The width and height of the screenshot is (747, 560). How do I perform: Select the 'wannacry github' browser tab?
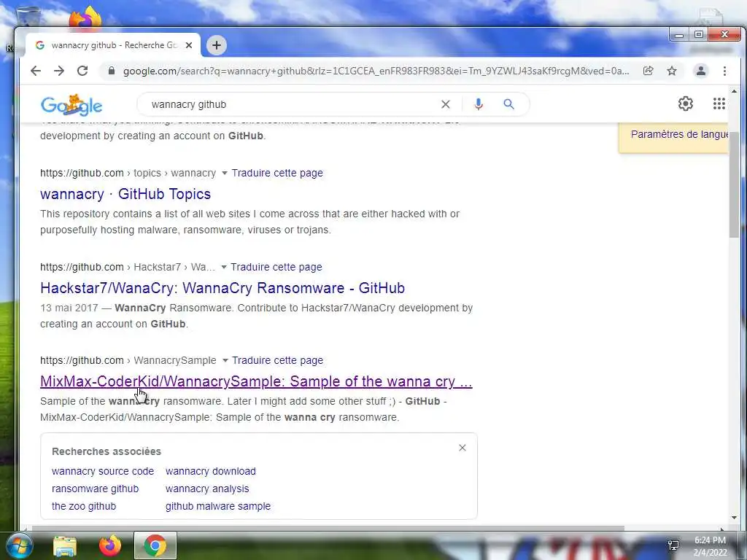112,45
